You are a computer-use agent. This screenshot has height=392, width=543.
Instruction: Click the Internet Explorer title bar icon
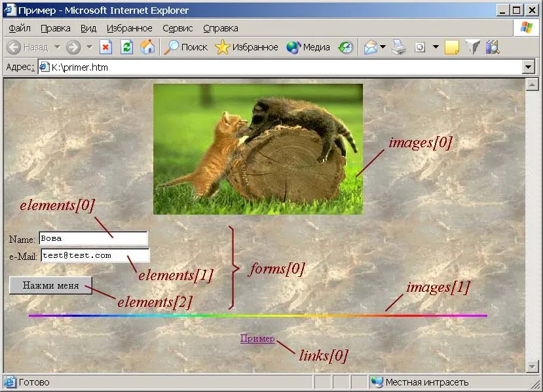10,10
